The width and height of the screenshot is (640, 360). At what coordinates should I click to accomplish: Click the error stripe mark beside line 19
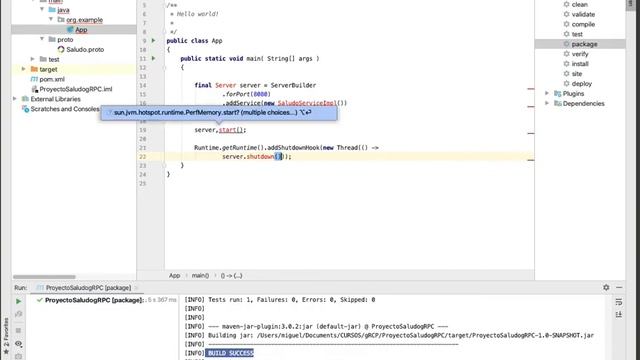[531, 133]
